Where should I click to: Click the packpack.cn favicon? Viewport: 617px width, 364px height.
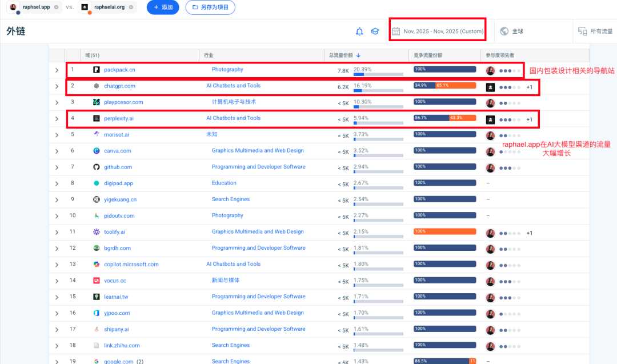point(97,70)
